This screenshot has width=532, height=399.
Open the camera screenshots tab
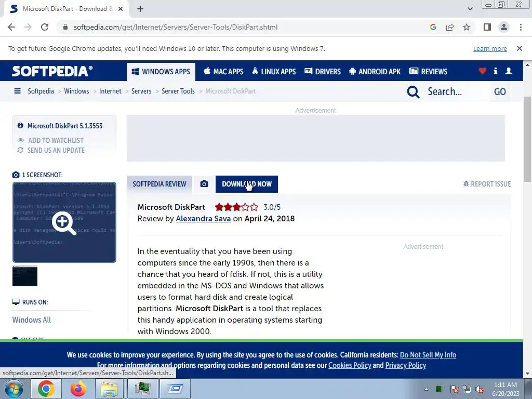tap(204, 184)
